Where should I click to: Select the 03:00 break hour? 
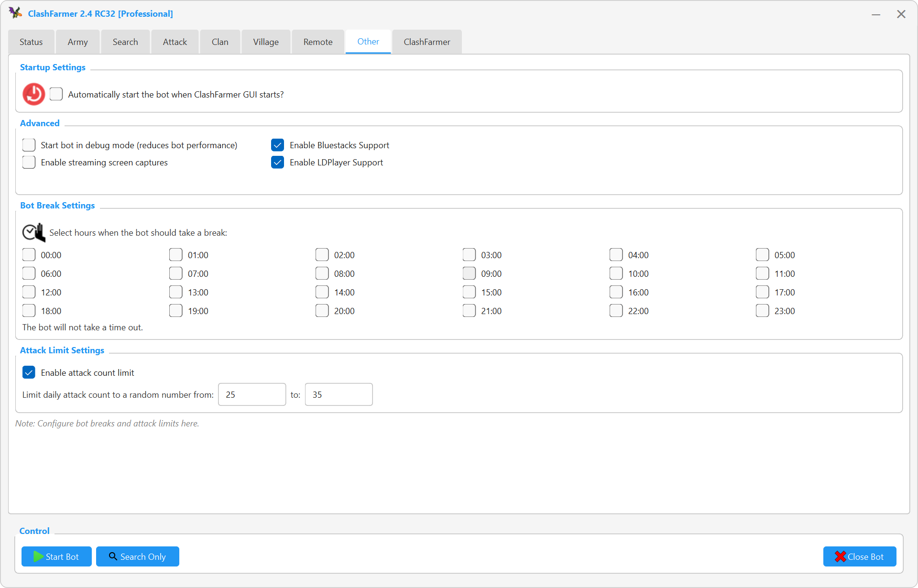469,254
